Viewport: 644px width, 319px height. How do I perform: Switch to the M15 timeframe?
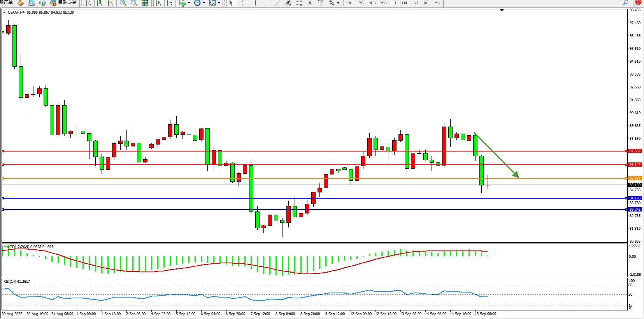point(372,3)
